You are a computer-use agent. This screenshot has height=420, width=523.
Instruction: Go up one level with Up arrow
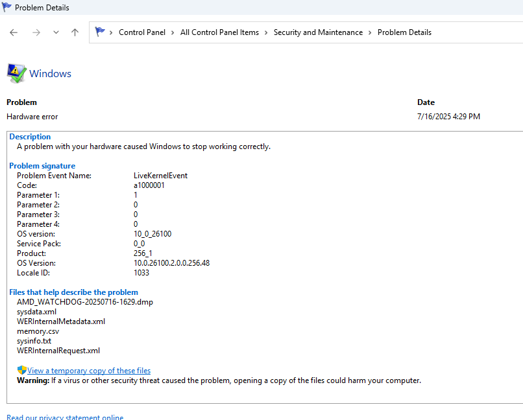(x=75, y=32)
